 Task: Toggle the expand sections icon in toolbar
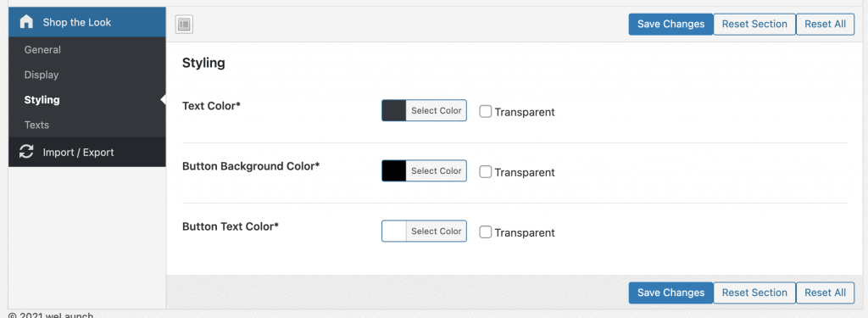pyautogui.click(x=184, y=25)
